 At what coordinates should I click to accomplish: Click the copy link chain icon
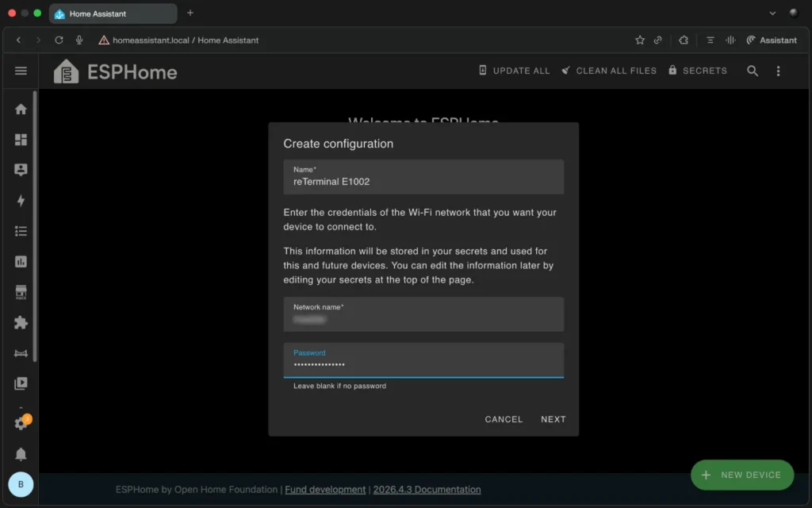pos(657,40)
